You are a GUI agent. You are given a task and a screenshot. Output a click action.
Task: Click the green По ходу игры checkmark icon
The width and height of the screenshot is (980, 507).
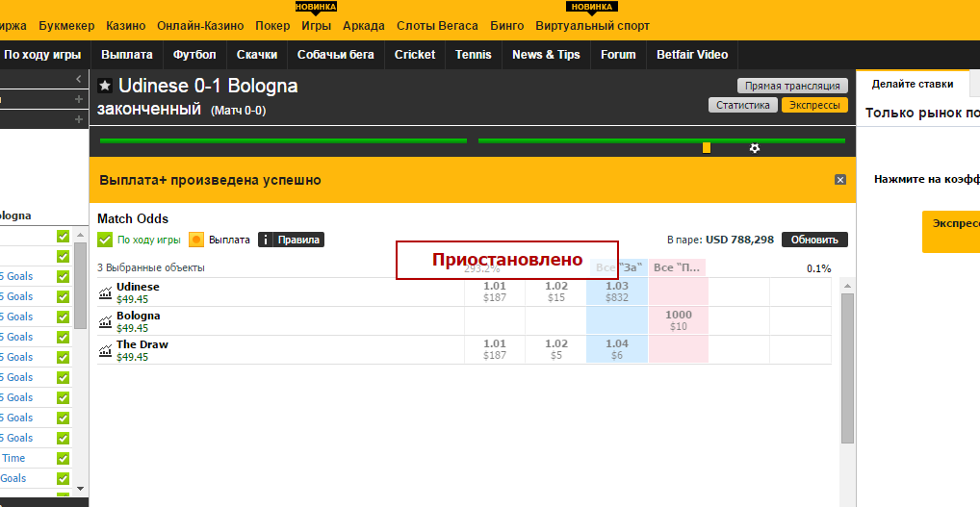pos(105,240)
